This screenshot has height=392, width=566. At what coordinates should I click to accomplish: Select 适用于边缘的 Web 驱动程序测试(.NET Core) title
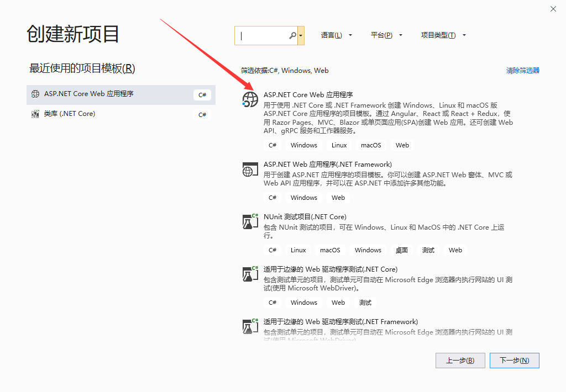coord(331,269)
